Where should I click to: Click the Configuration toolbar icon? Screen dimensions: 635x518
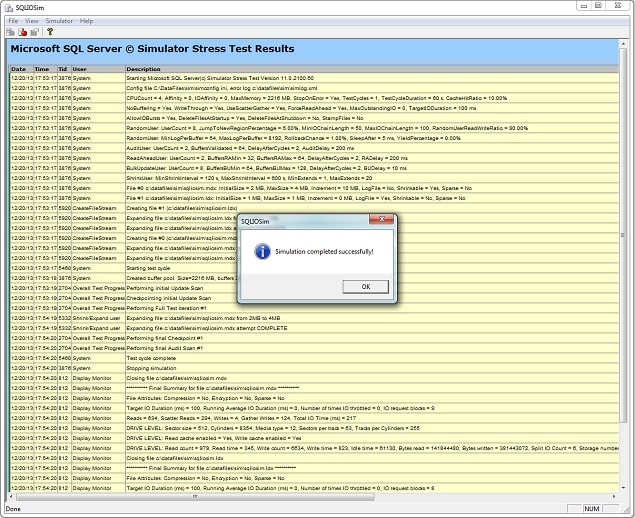click(34, 32)
